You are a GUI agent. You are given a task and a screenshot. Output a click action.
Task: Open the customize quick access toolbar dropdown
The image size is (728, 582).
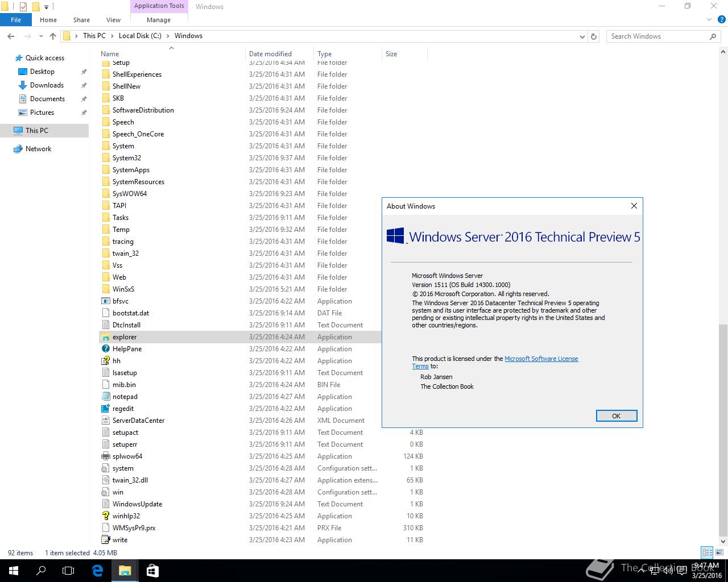pyautogui.click(x=47, y=7)
